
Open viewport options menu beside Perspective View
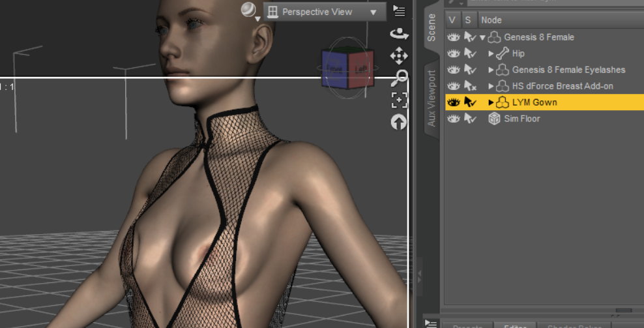coord(399,10)
